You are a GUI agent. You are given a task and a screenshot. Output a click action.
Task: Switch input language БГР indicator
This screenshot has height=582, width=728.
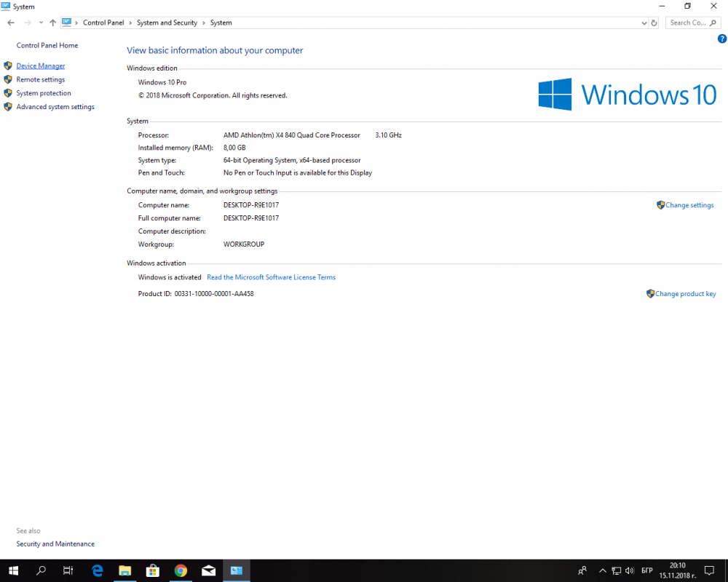[646, 571]
